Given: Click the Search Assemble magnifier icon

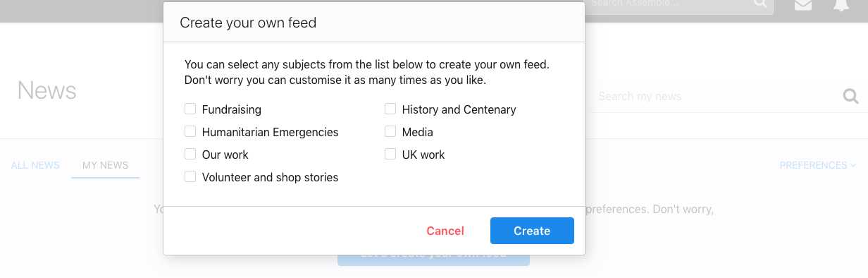Looking at the screenshot, I should pyautogui.click(x=760, y=4).
